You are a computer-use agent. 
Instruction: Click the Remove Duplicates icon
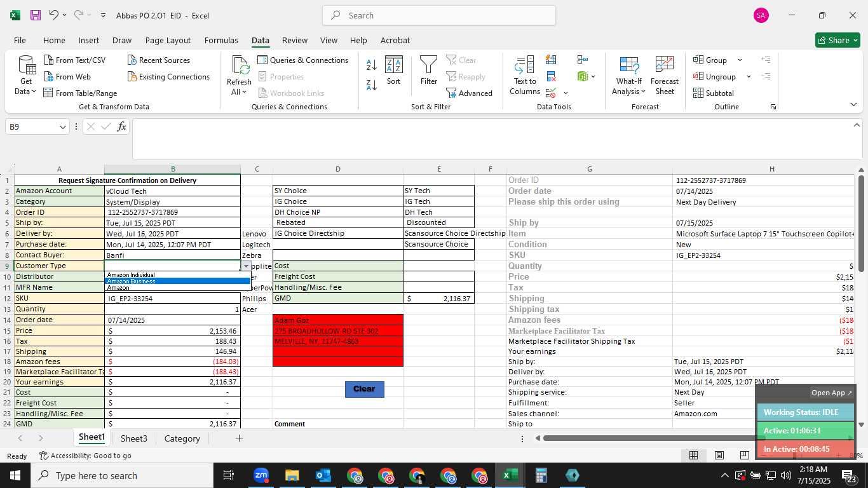(x=551, y=76)
